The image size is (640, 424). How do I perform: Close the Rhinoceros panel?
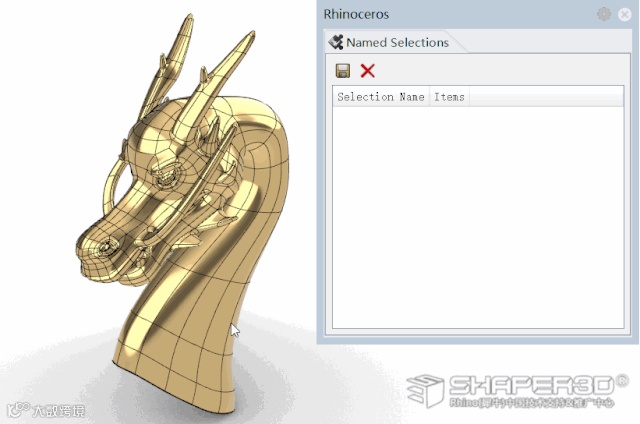tap(624, 15)
